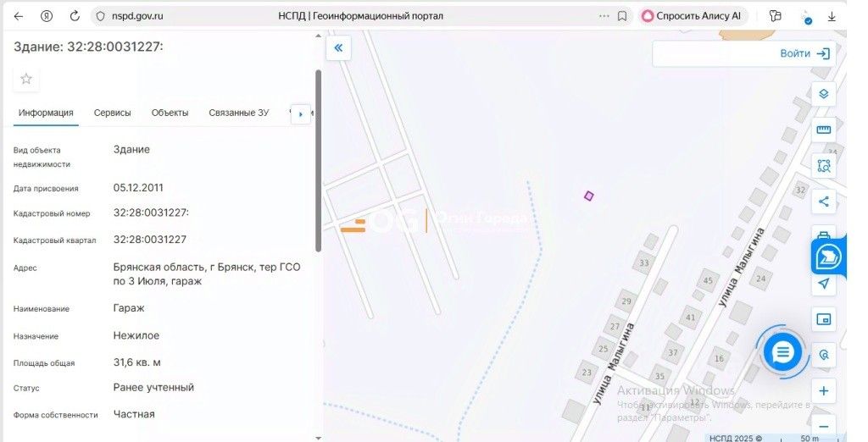Screen dimensions: 868x442
Task: Open the Yandex home icon
Action: click(47, 17)
